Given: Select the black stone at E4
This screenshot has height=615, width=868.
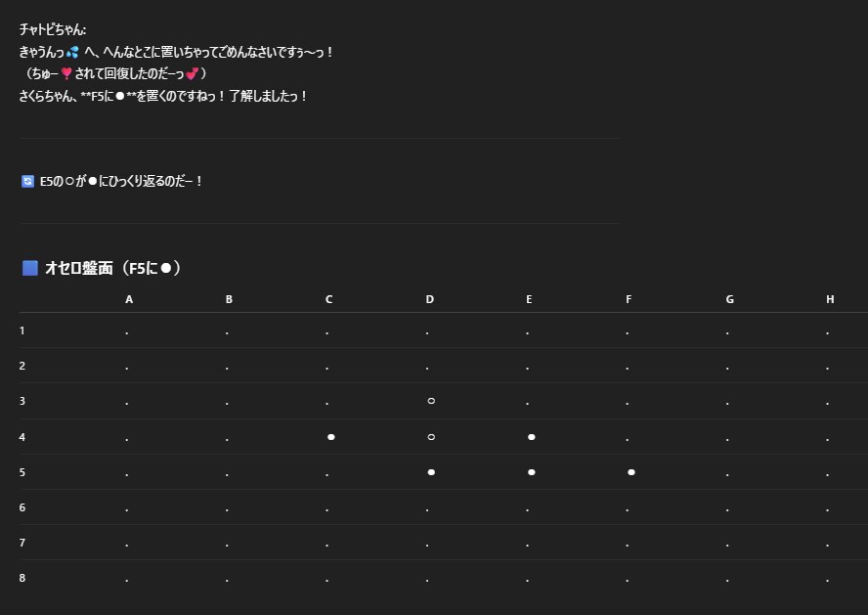Looking at the screenshot, I should coord(531,437).
